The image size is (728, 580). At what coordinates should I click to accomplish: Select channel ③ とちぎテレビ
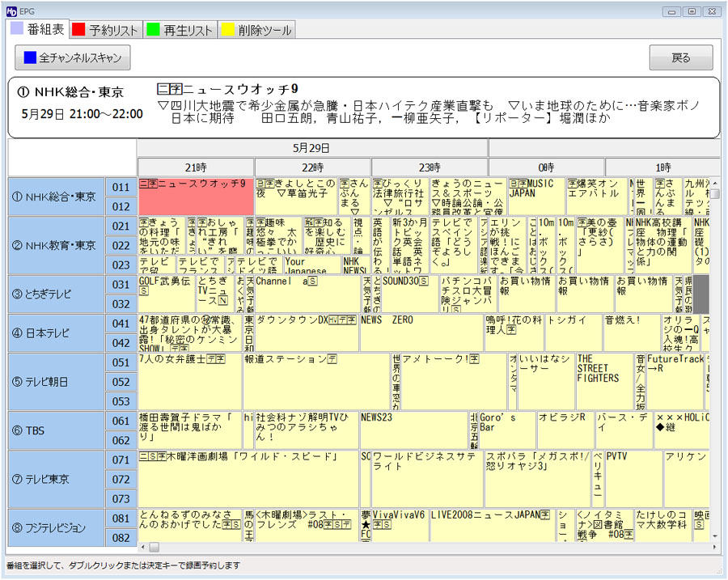[56, 294]
